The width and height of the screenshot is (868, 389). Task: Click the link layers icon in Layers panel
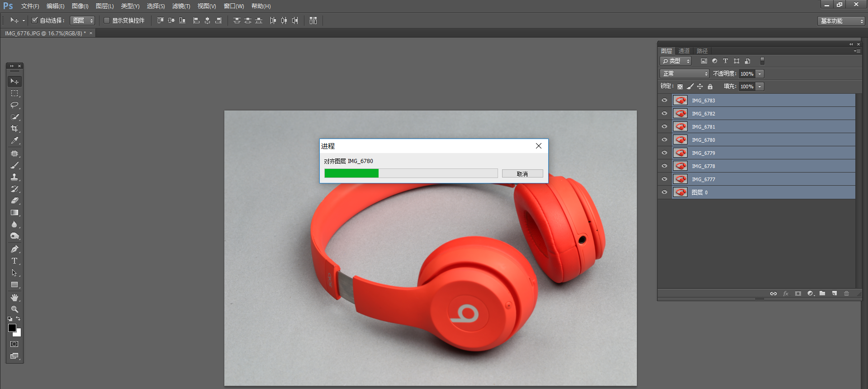[773, 293]
